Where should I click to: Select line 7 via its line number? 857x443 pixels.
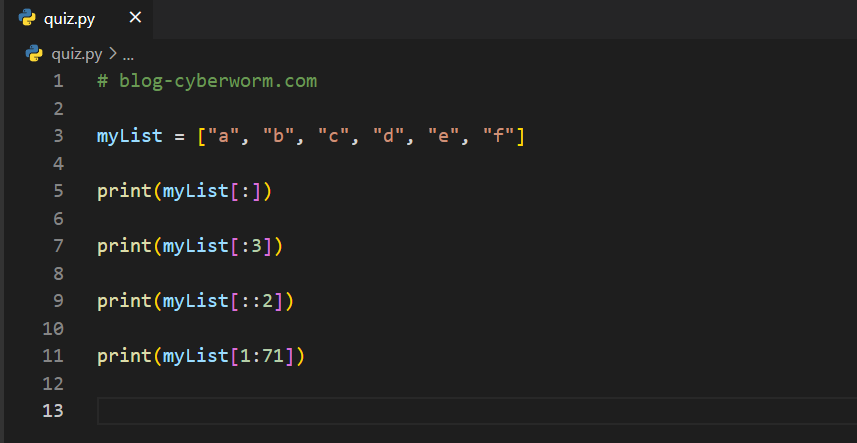pos(56,246)
